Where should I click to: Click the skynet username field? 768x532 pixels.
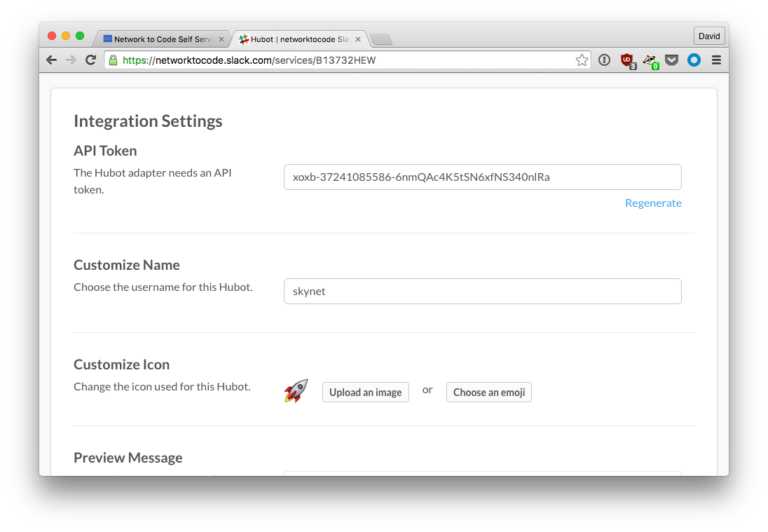coord(482,291)
